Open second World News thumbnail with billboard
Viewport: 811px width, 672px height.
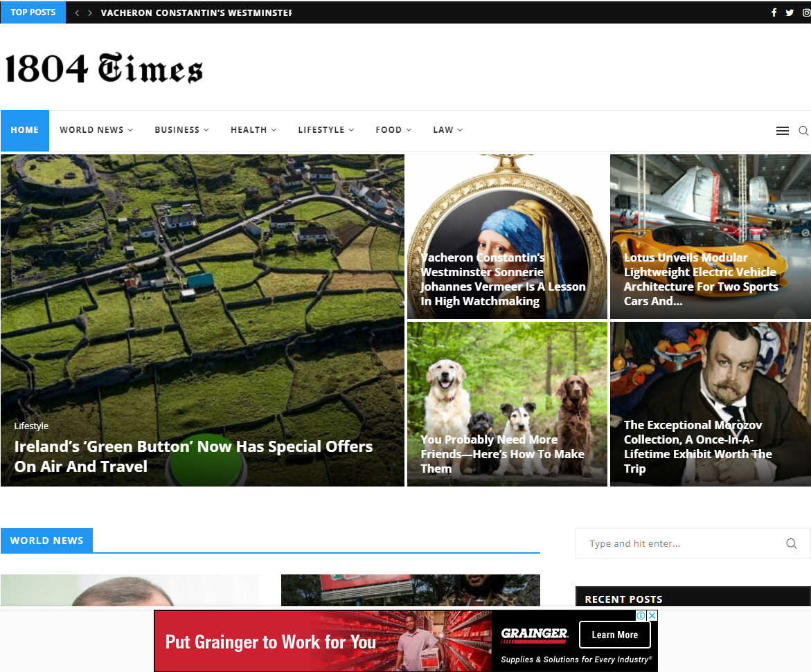(x=410, y=590)
